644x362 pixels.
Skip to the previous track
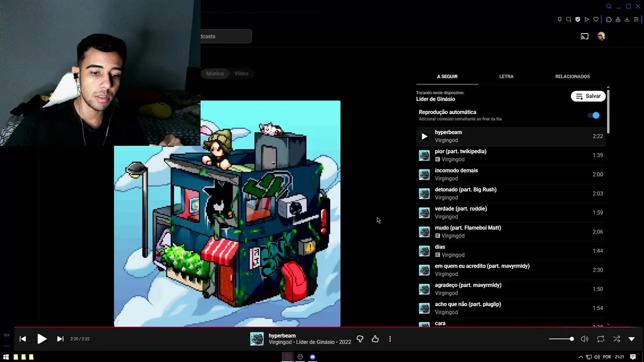[23, 339]
